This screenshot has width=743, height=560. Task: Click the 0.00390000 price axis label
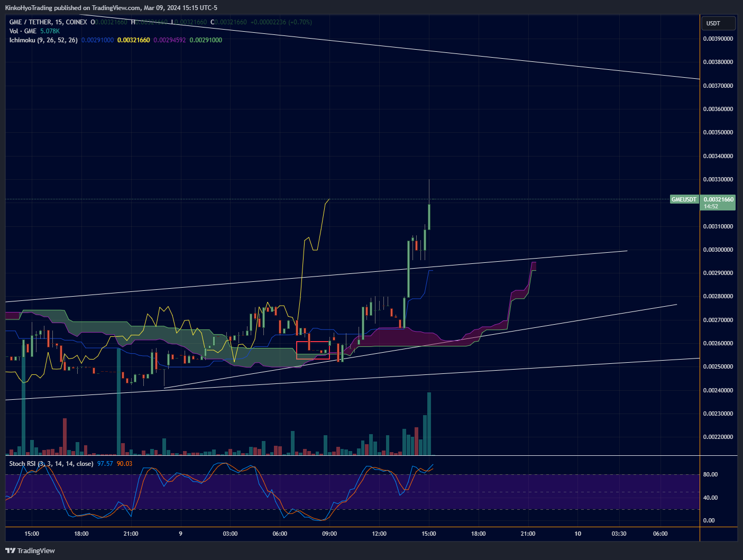click(x=718, y=39)
